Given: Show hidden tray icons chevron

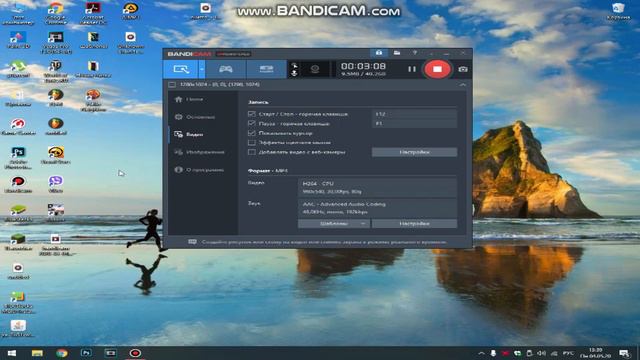Looking at the screenshot, I should [481, 353].
